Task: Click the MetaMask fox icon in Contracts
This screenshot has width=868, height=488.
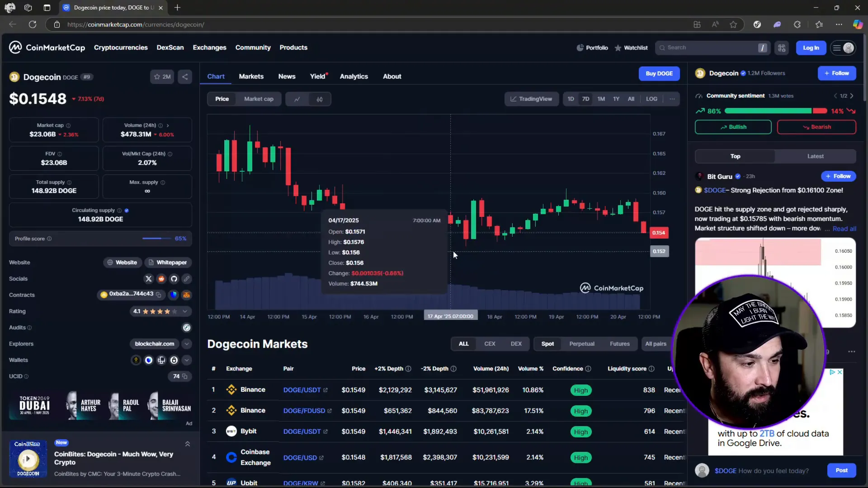Action: point(186,295)
